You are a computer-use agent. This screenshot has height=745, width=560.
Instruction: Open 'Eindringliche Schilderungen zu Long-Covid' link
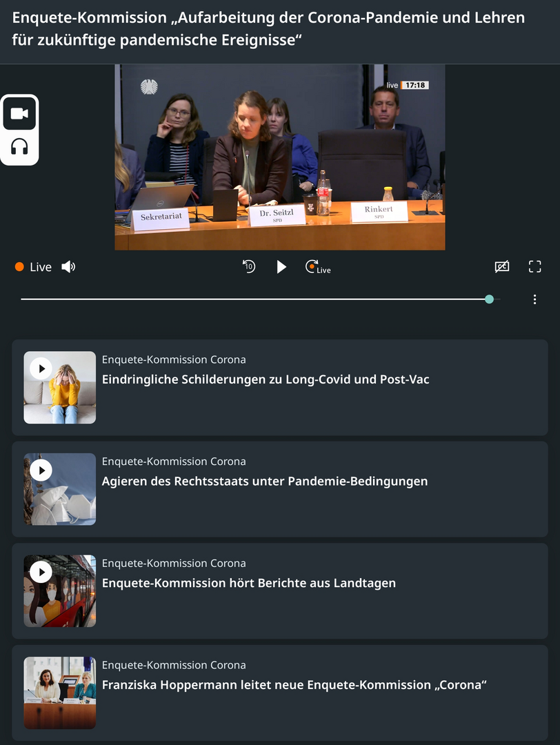(266, 379)
